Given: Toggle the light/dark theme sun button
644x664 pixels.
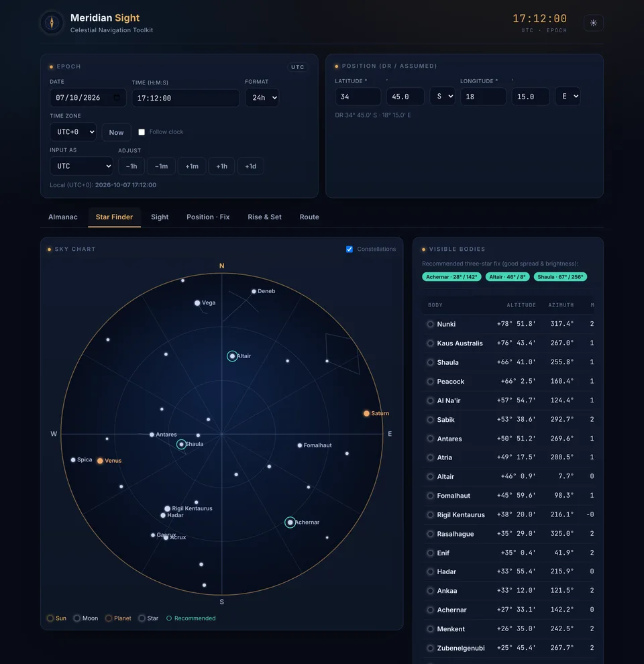Looking at the screenshot, I should (x=593, y=23).
